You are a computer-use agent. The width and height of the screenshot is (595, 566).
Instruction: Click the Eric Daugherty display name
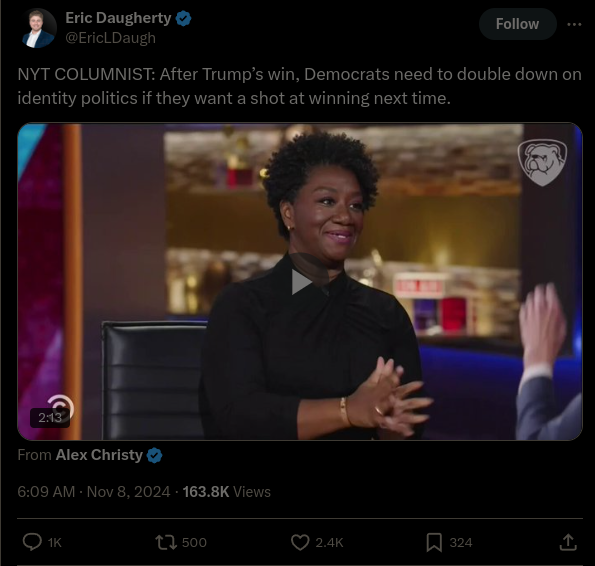coord(118,18)
